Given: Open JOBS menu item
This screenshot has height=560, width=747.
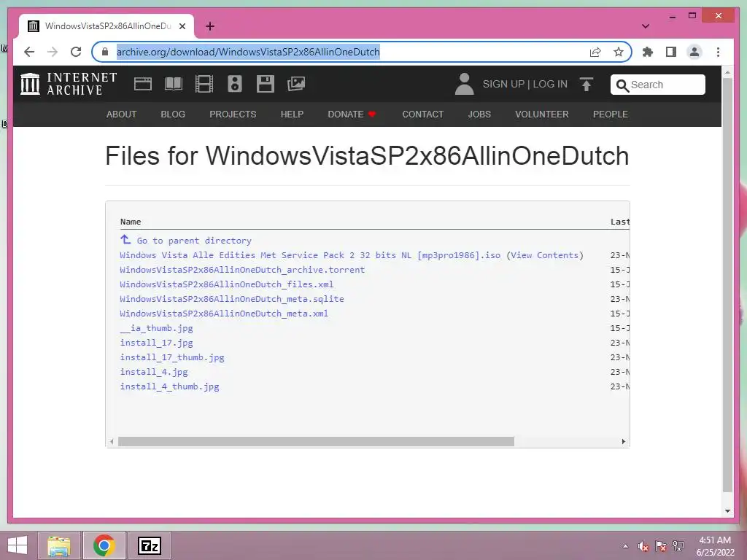Looking at the screenshot, I should [x=479, y=114].
